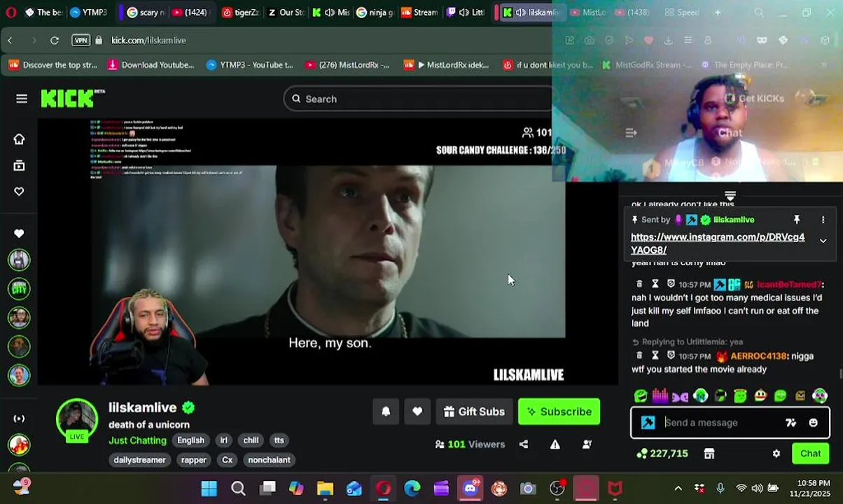Image resolution: width=843 pixels, height=504 pixels.
Task: Switch to the Stream browser tab
Action: [419, 12]
